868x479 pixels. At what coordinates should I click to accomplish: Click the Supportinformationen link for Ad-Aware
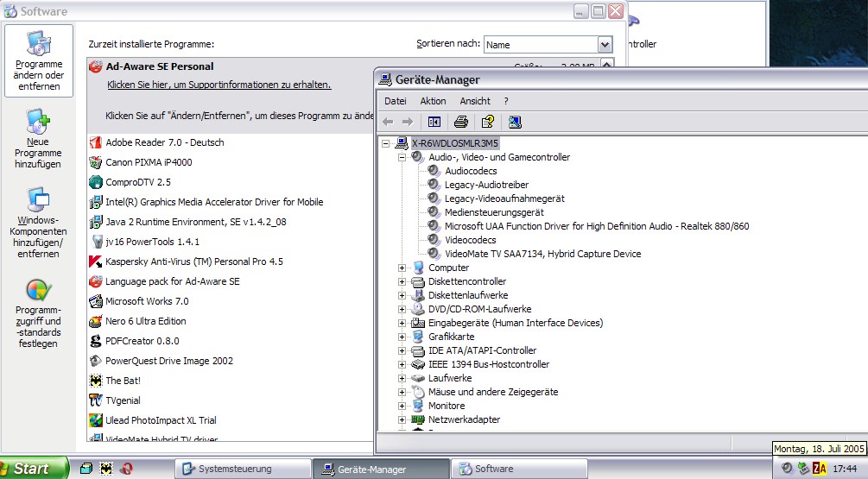(x=219, y=85)
